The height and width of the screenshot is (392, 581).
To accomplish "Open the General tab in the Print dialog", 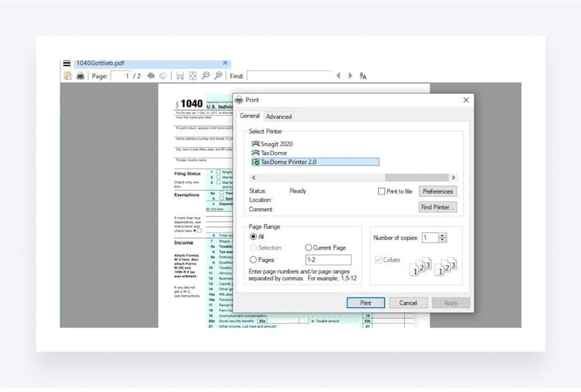I will pos(250,116).
